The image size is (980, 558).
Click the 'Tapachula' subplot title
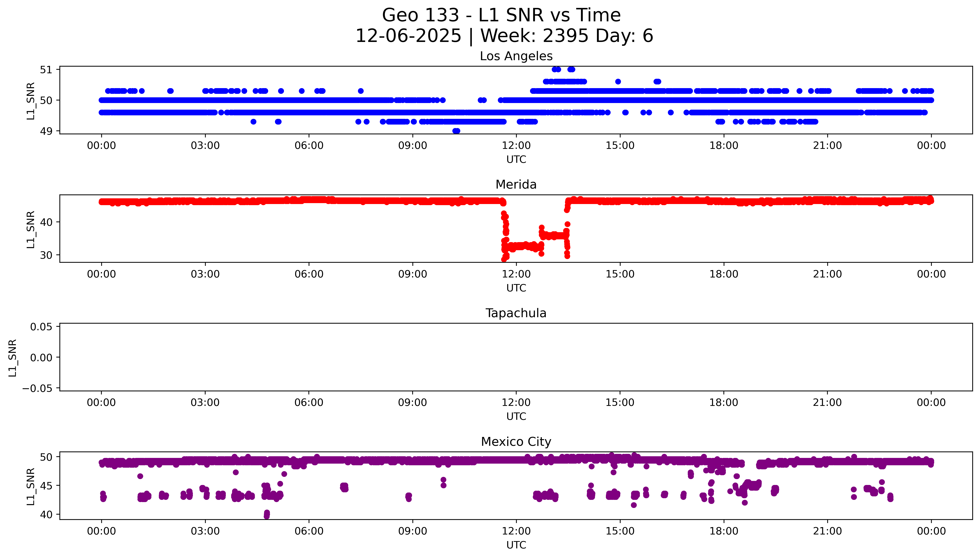(516, 313)
